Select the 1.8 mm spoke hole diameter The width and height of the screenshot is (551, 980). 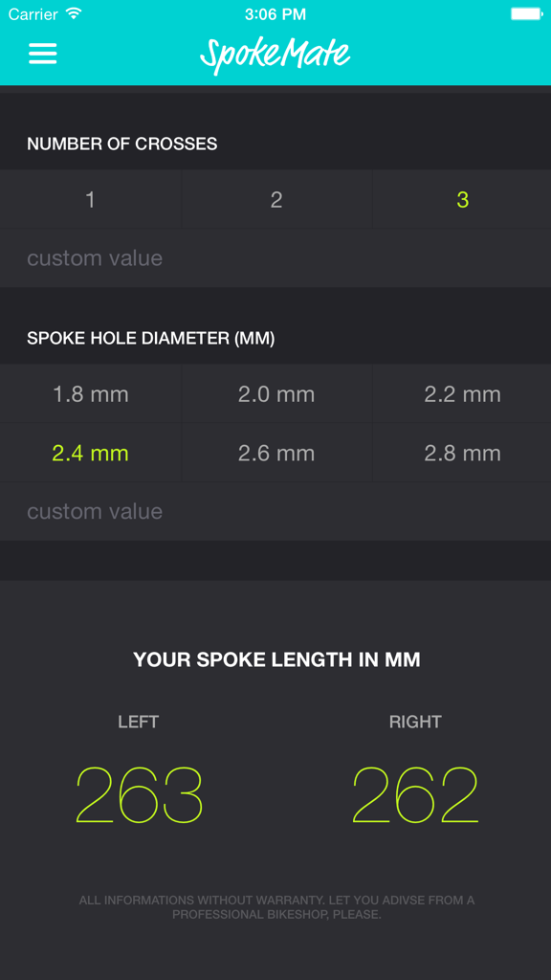pyautogui.click(x=90, y=393)
